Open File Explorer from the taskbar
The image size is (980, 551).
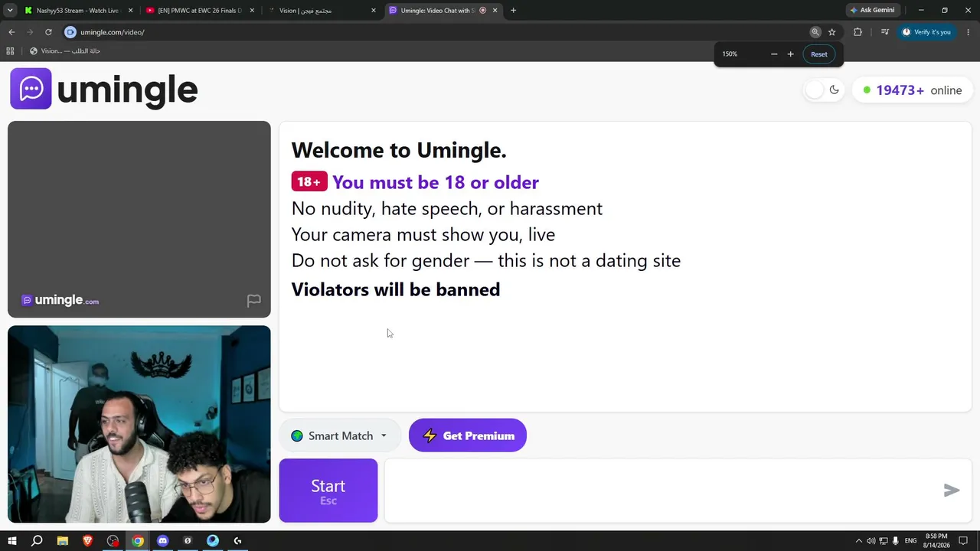[x=63, y=541]
